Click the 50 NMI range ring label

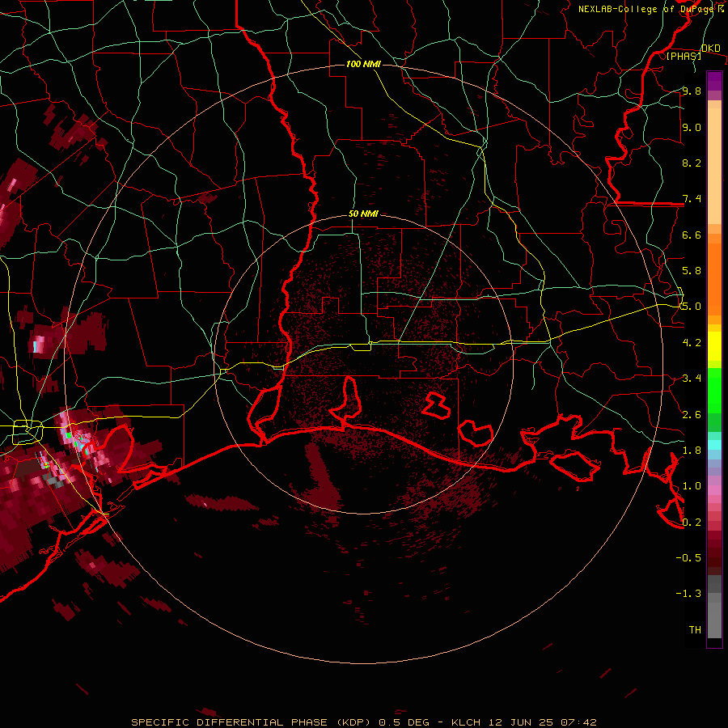(x=363, y=214)
